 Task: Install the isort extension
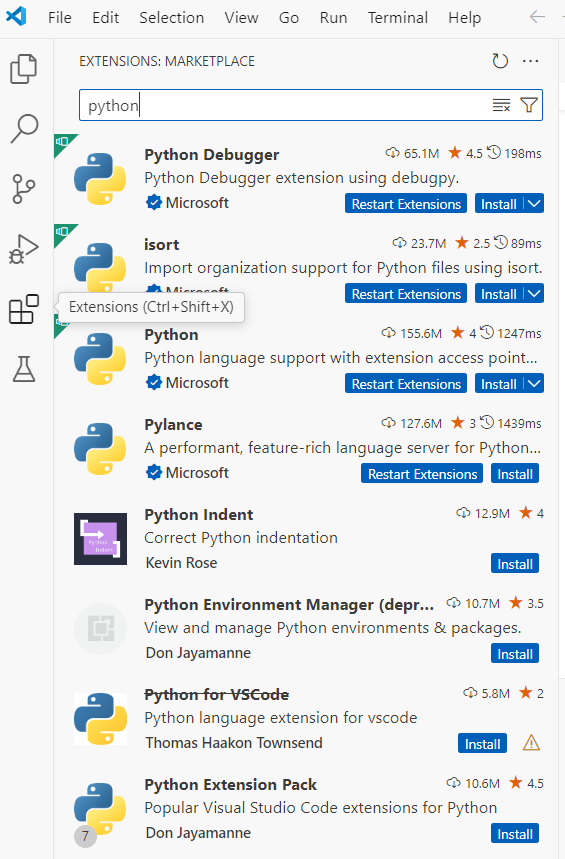click(x=499, y=294)
